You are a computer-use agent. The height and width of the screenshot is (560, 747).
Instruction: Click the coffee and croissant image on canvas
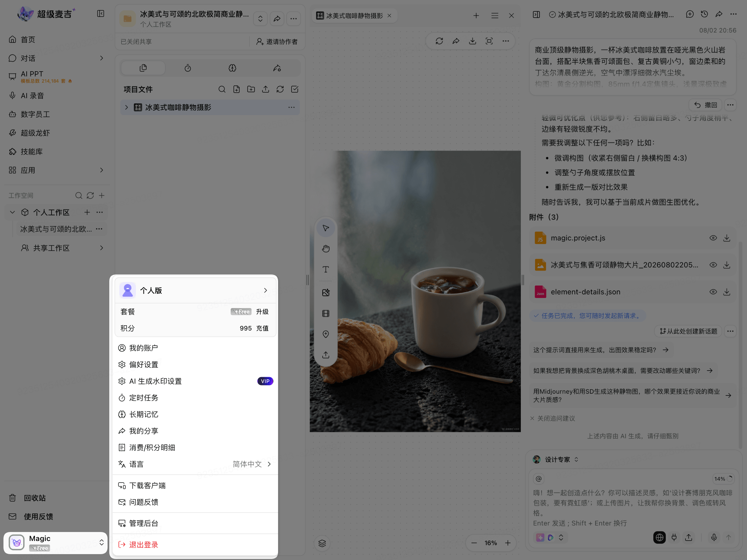[415, 291]
